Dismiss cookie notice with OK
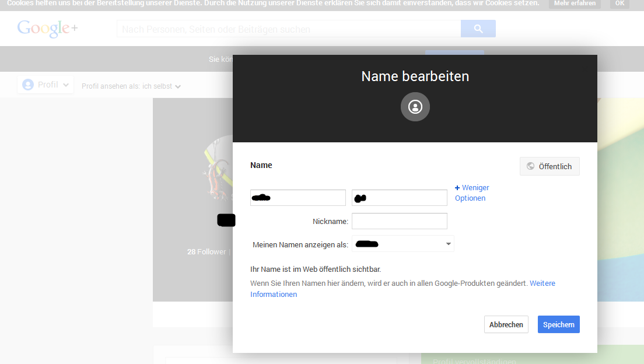The height and width of the screenshot is (364, 644). [x=619, y=3]
